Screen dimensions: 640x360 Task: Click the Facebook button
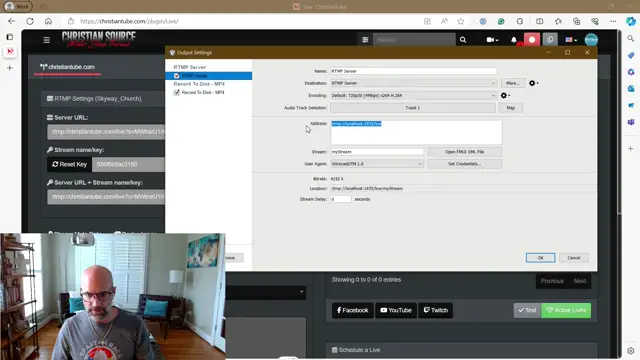[x=352, y=310]
